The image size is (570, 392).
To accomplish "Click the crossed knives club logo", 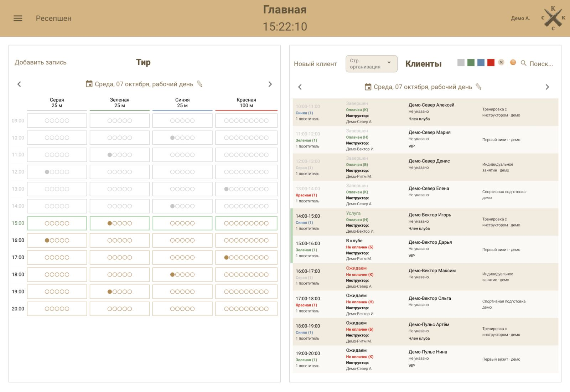I will coord(553,18).
